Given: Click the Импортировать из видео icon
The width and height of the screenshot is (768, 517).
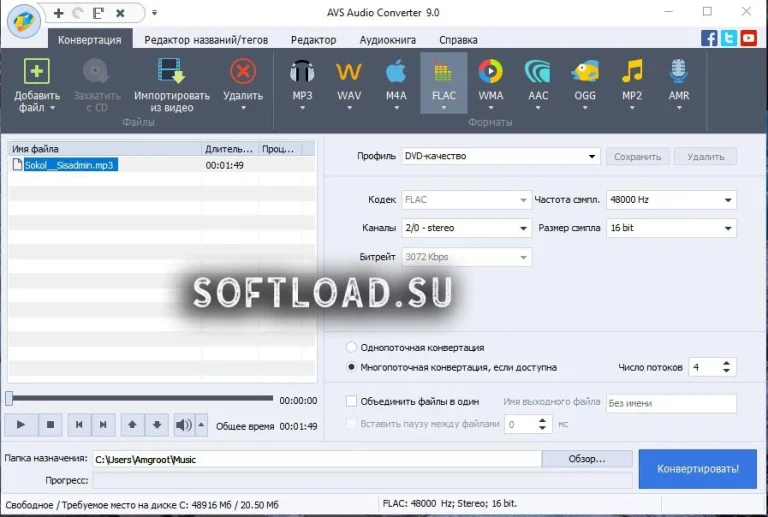Looking at the screenshot, I should click(171, 71).
